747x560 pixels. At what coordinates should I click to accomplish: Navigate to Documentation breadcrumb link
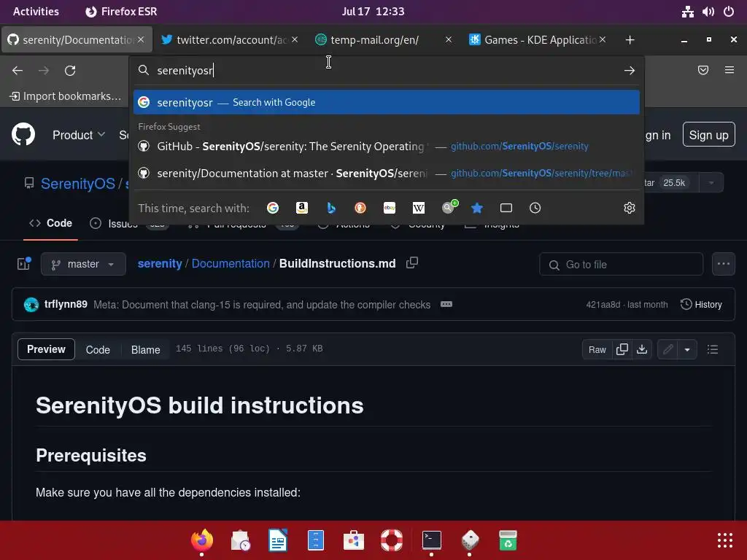tap(231, 263)
